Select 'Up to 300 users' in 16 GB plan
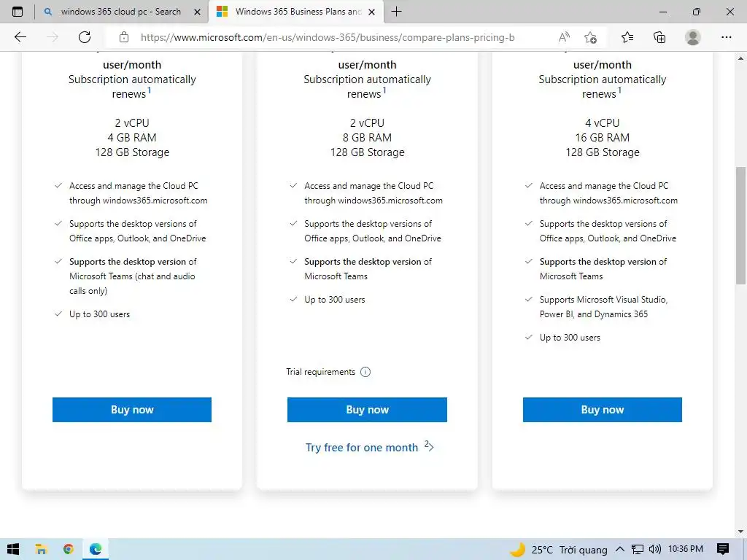 (x=570, y=338)
